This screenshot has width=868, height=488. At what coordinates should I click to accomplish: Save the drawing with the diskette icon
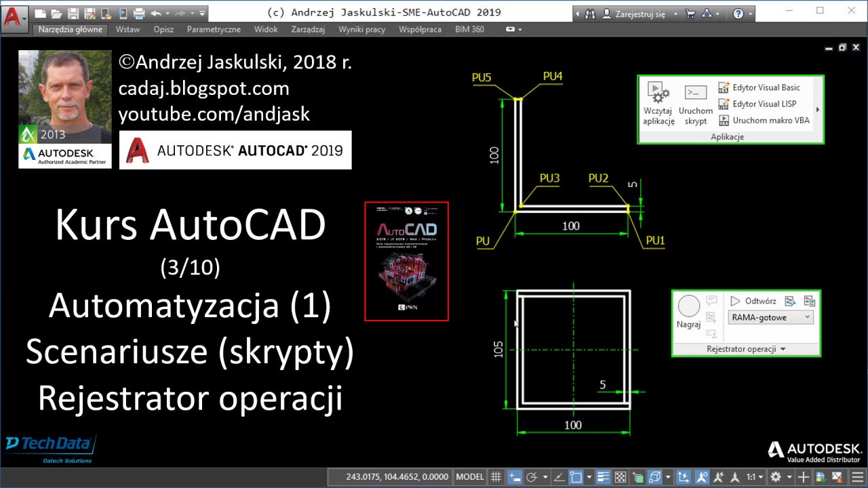[x=73, y=14]
